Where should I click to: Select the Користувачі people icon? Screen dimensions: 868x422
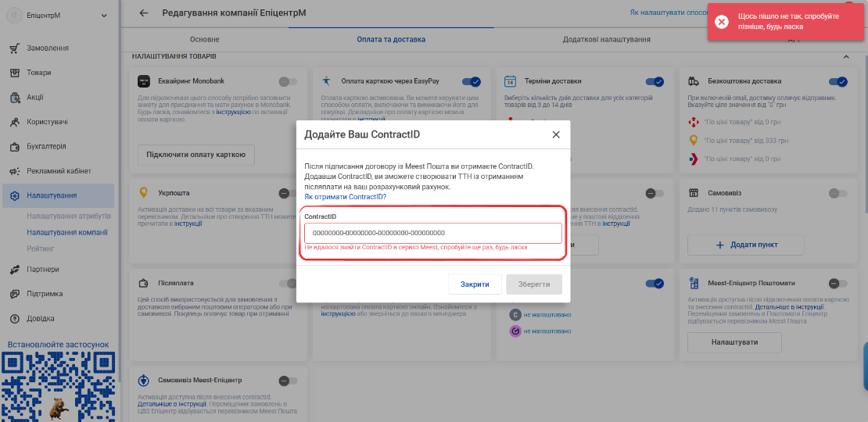15,122
